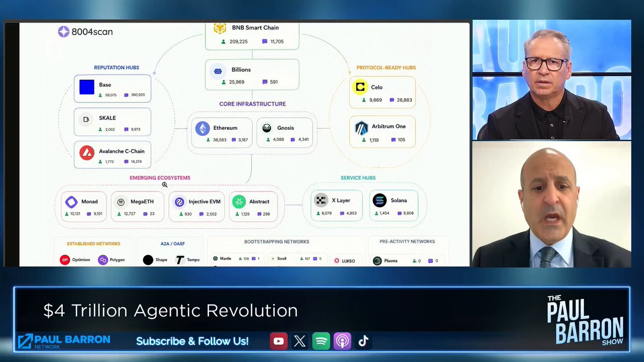The height and width of the screenshot is (362, 644).
Task: Click the "BOOTSTRAPPING NETWORKS" heading
Action: (277, 242)
